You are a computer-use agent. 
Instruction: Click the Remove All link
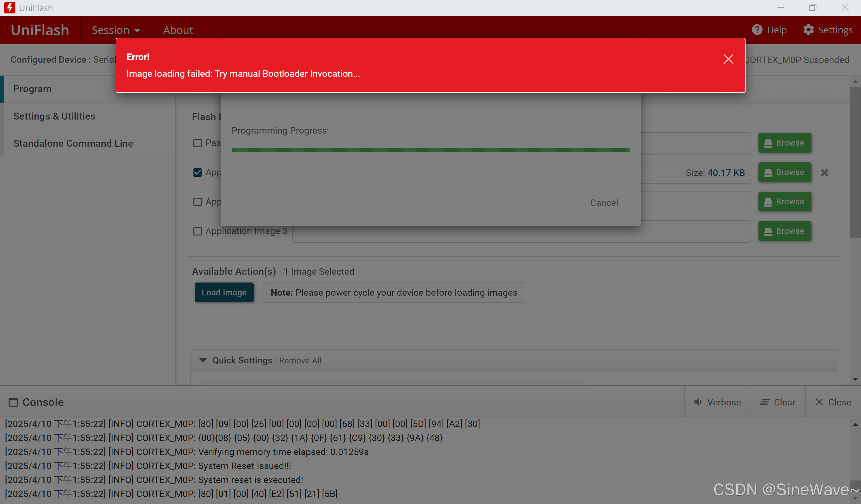tap(300, 361)
